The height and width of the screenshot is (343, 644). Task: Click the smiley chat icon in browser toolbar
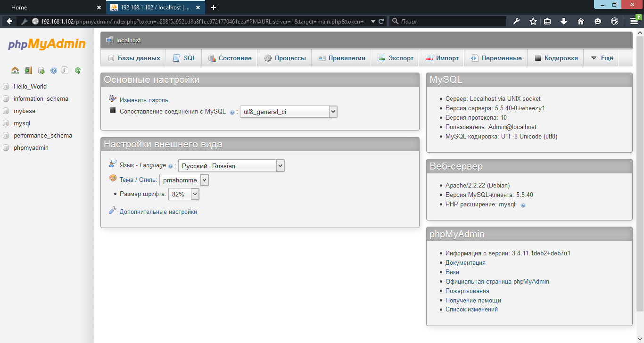click(598, 21)
